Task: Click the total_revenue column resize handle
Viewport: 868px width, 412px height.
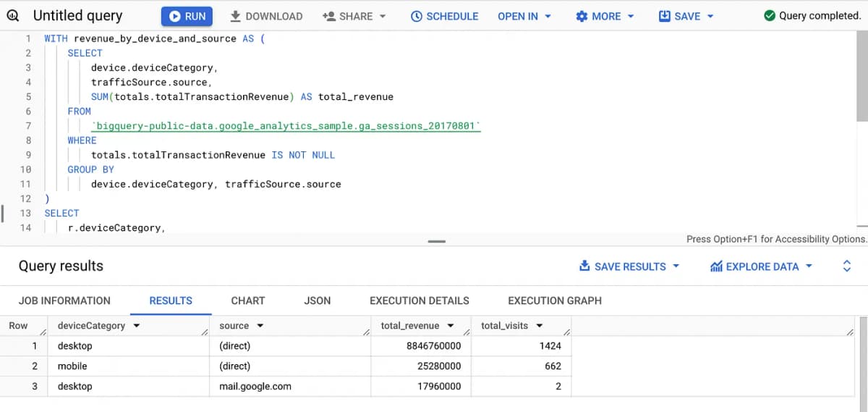Action: 467,332
